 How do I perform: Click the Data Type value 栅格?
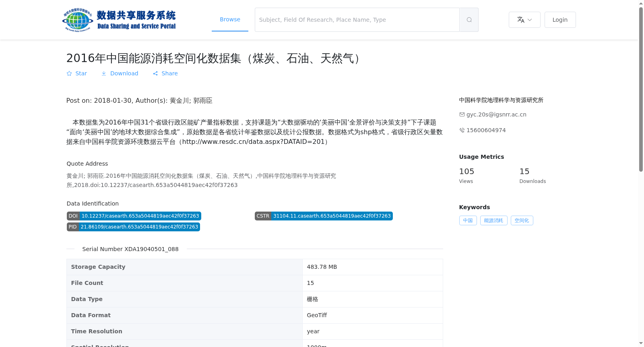(312, 299)
